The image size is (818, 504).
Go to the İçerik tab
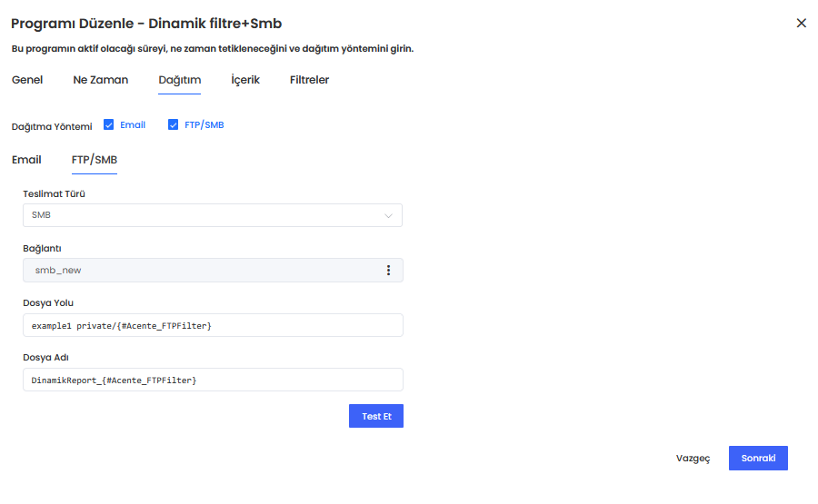(245, 80)
